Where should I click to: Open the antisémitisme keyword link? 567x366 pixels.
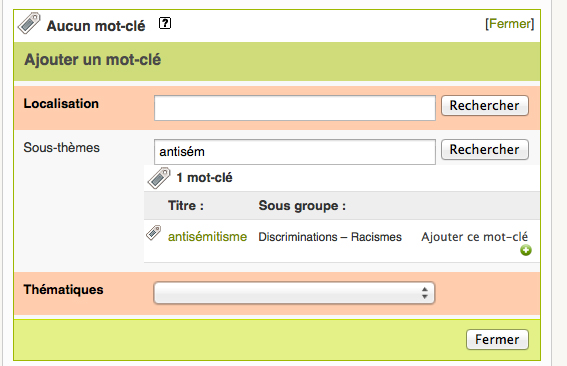click(x=208, y=237)
